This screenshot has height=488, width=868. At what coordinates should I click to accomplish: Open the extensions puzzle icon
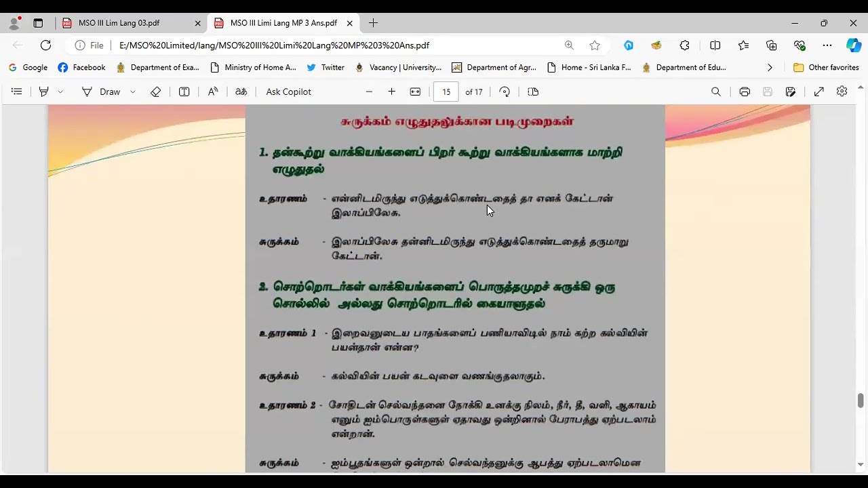[x=684, y=45]
